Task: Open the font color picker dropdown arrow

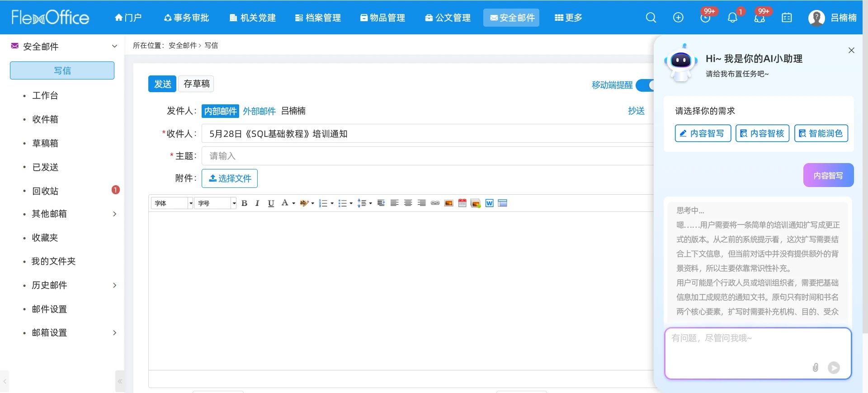Action: pos(293,203)
